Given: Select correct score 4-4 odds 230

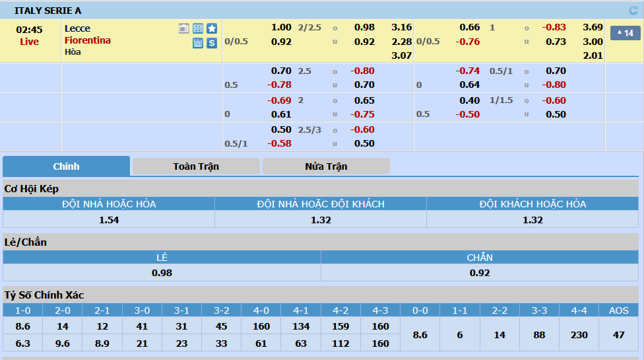Looking at the screenshot, I should coord(579,335).
